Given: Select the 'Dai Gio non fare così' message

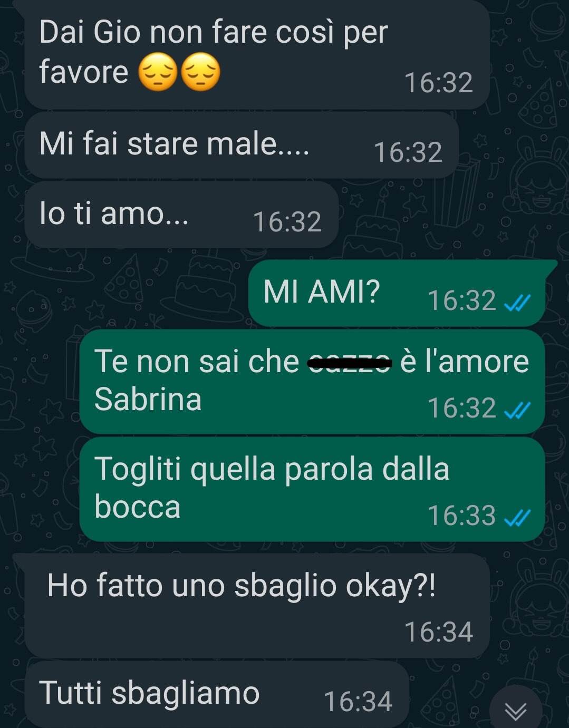Looking at the screenshot, I should 257,55.
